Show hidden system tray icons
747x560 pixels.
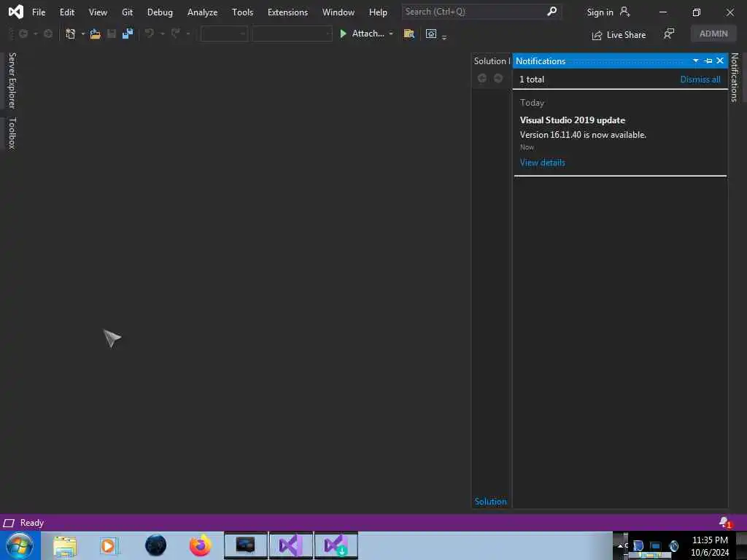620,545
